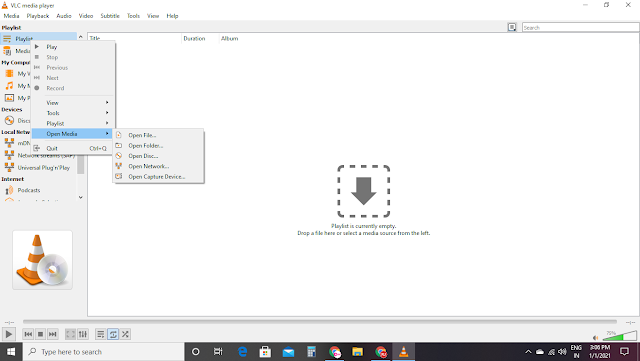Image resolution: width=640 pixels, height=361 pixels.
Task: Stop playback using the stop icon
Action: pos(40,334)
